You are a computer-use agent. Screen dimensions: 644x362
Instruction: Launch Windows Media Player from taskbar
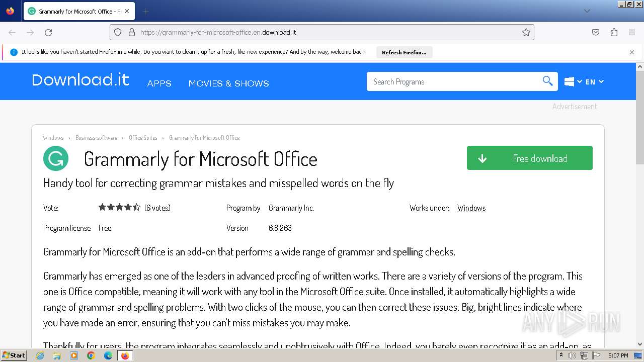pos(74,355)
